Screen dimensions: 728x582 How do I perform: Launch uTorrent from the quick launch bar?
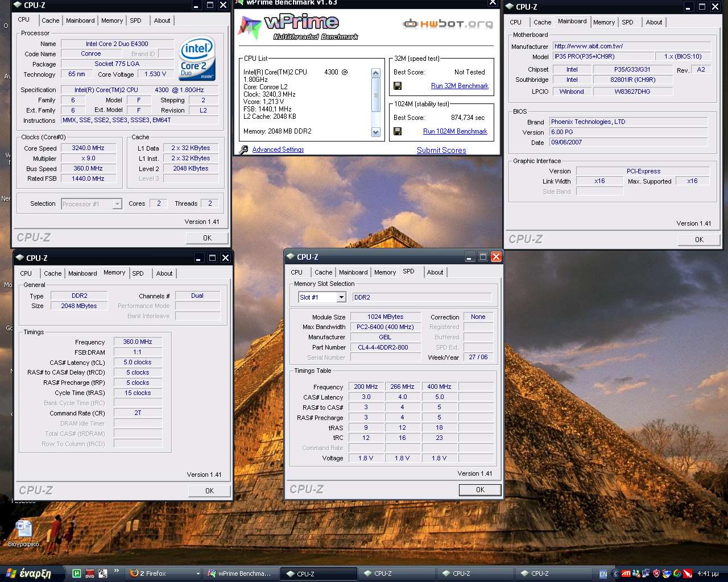pos(76,573)
